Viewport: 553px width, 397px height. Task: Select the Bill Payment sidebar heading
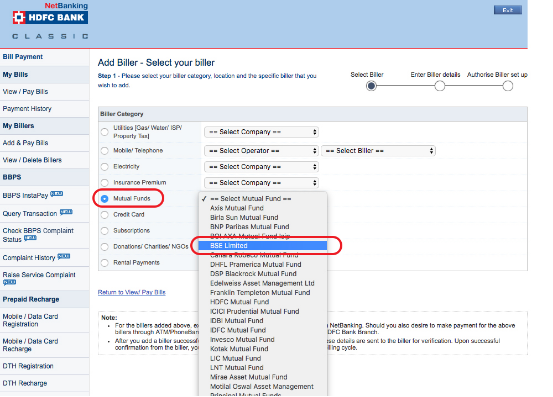23,57
